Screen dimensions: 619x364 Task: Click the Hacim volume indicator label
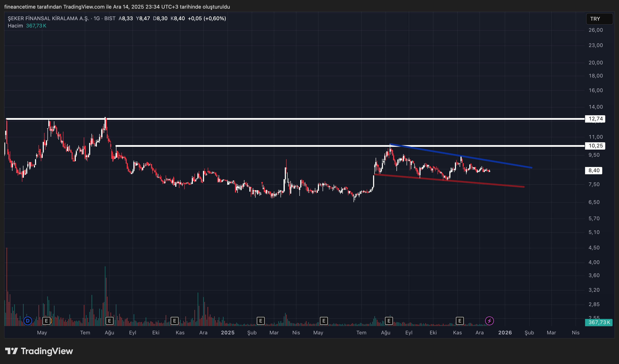click(x=15, y=26)
